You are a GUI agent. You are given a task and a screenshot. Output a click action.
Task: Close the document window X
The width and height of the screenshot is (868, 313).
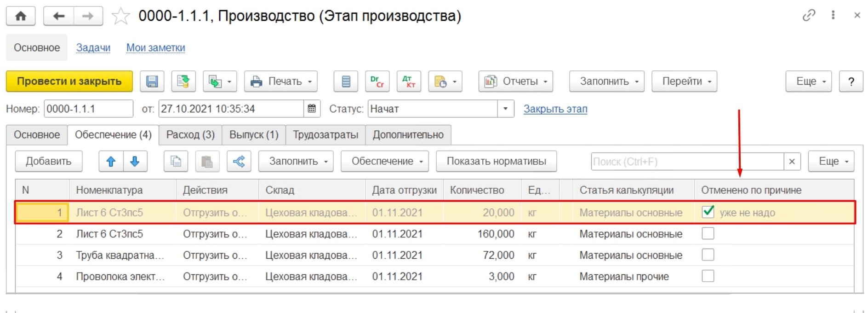[857, 15]
